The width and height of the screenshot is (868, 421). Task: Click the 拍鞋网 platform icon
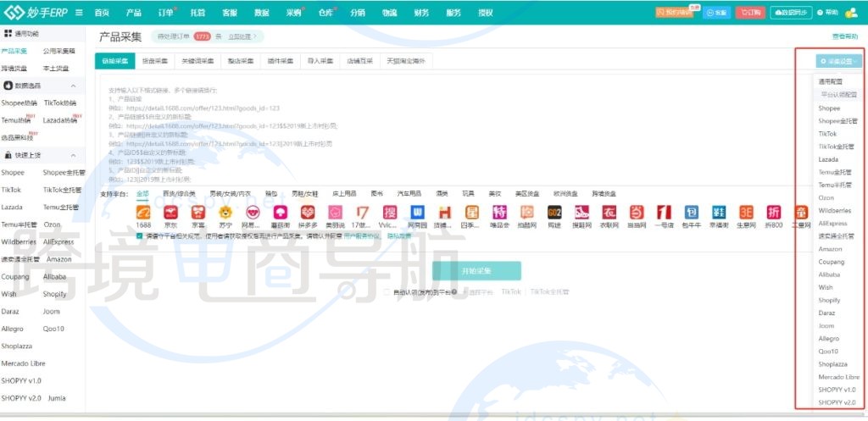(x=527, y=213)
